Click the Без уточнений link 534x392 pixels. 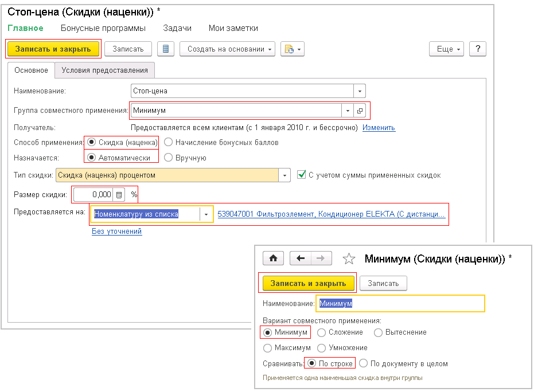coord(117,232)
